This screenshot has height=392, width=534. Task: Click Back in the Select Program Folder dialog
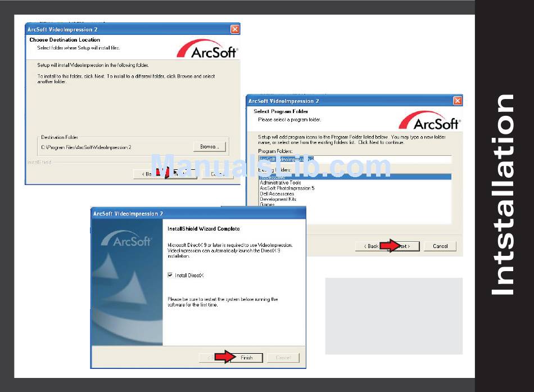[x=370, y=246]
